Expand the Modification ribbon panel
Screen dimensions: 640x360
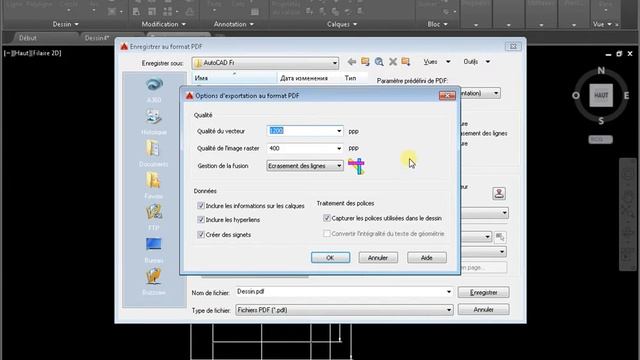(x=163, y=24)
